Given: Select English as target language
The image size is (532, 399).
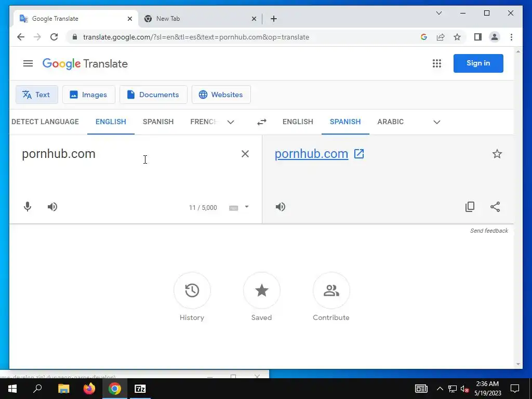Looking at the screenshot, I should coord(298,122).
